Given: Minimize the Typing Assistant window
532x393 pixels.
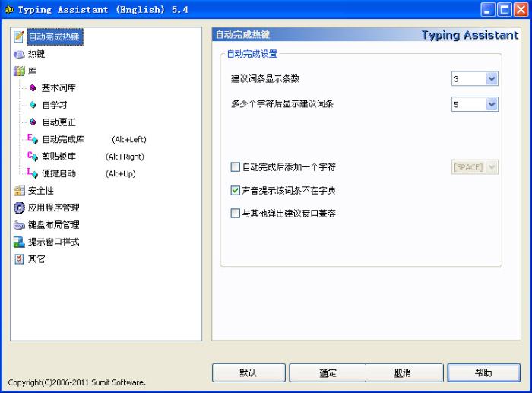Looking at the screenshot, I should point(488,10).
